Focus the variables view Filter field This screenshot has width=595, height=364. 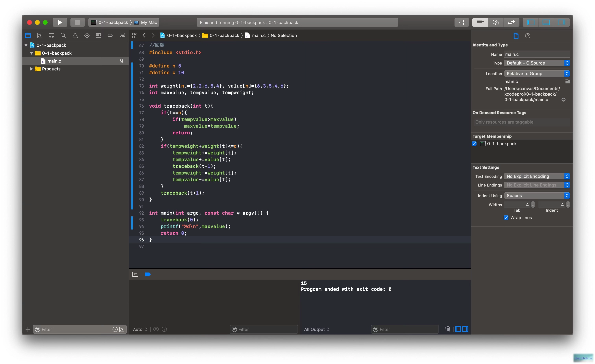pyautogui.click(x=264, y=329)
